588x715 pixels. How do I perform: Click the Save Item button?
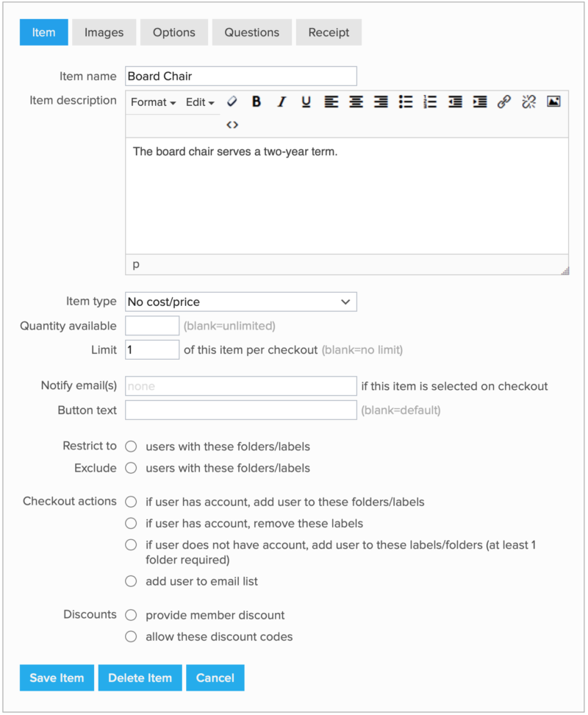click(57, 677)
